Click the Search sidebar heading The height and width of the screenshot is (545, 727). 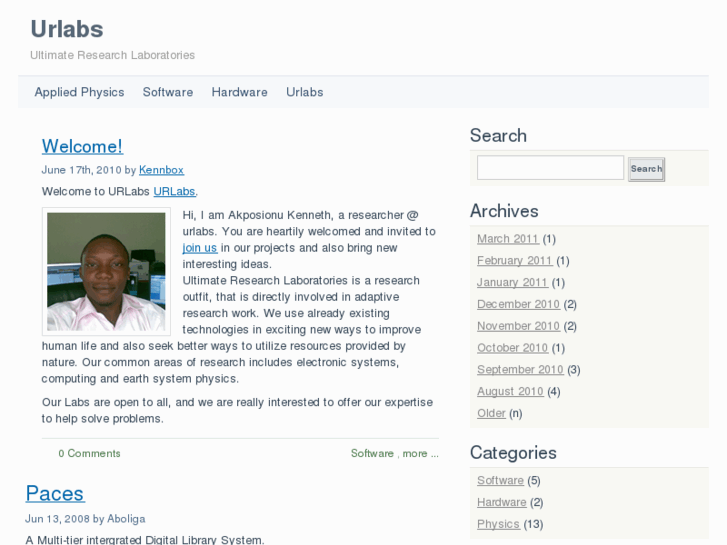pos(498,135)
